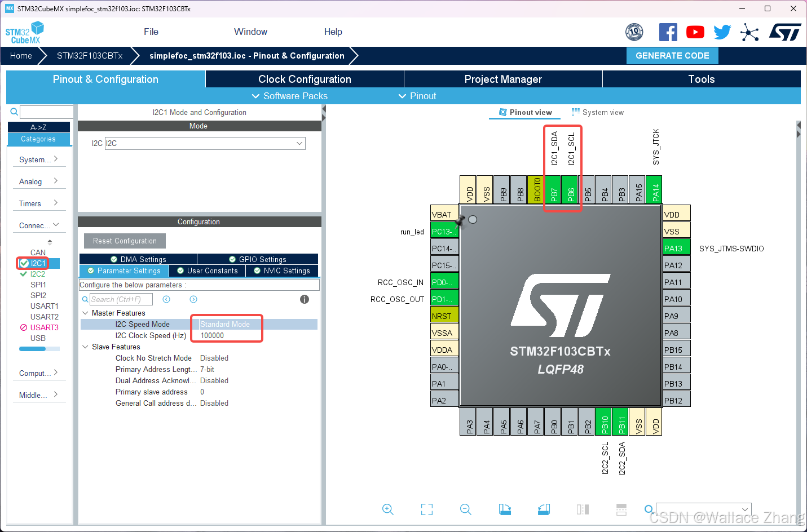The height and width of the screenshot is (532, 807).
Task: Click the I2C Clock Speed value field
Action: (227, 335)
